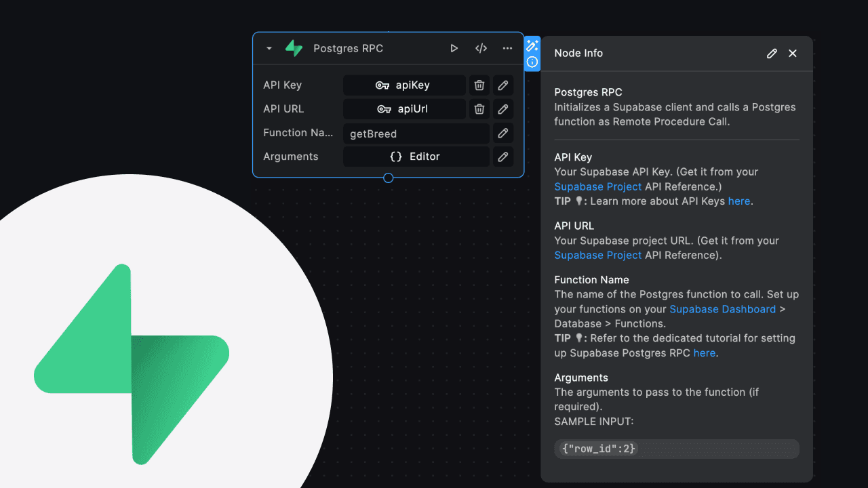Delete the apiUrl credential with the trash icon
Viewport: 868px width, 488px height.
coord(479,108)
